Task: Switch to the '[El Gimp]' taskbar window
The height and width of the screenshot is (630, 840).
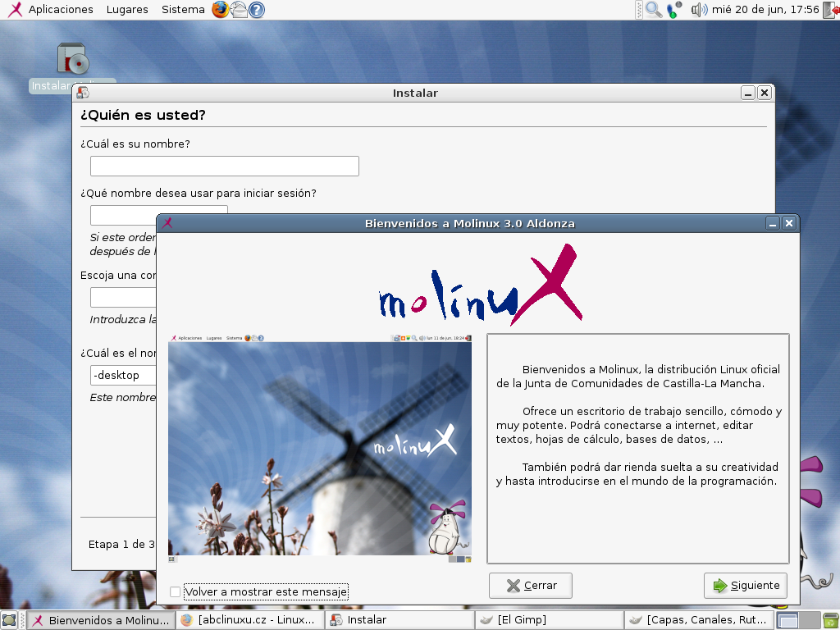Action: 550,620
